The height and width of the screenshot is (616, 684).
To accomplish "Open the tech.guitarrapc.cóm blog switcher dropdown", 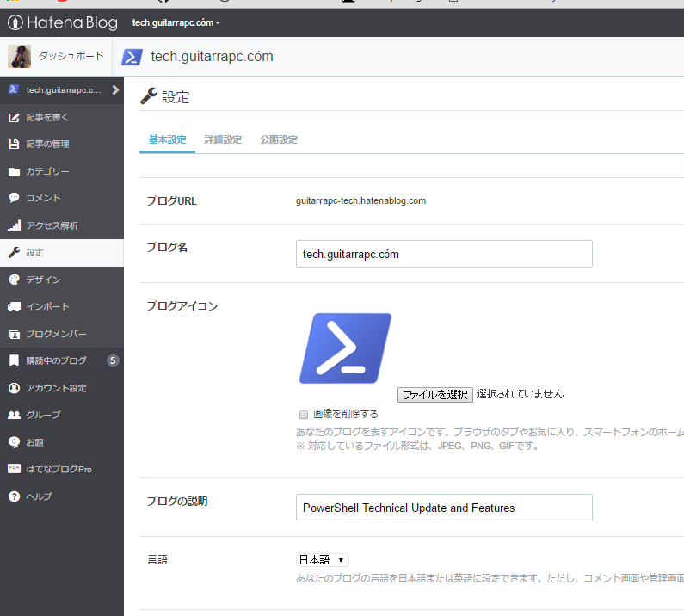I will pyautogui.click(x=176, y=22).
